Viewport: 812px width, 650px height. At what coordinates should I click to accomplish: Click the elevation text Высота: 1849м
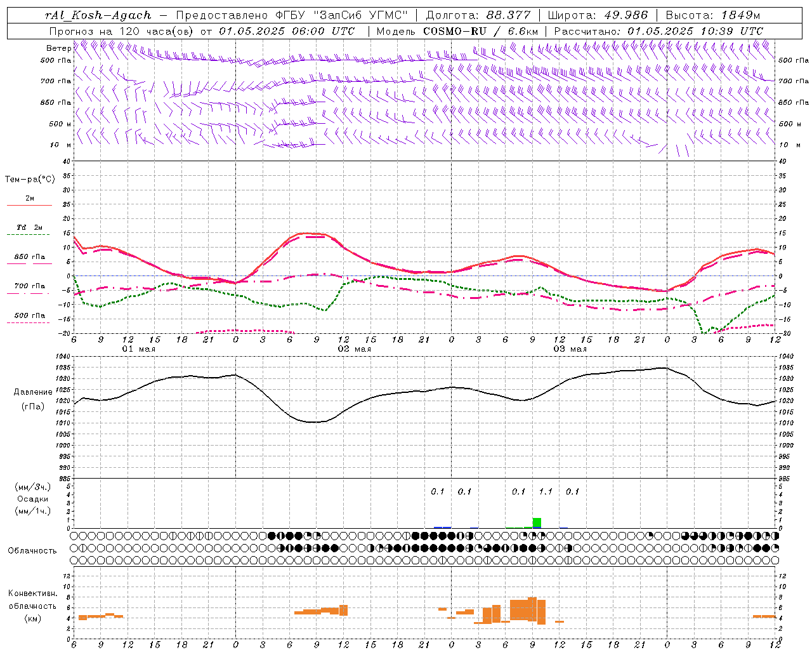713,15
